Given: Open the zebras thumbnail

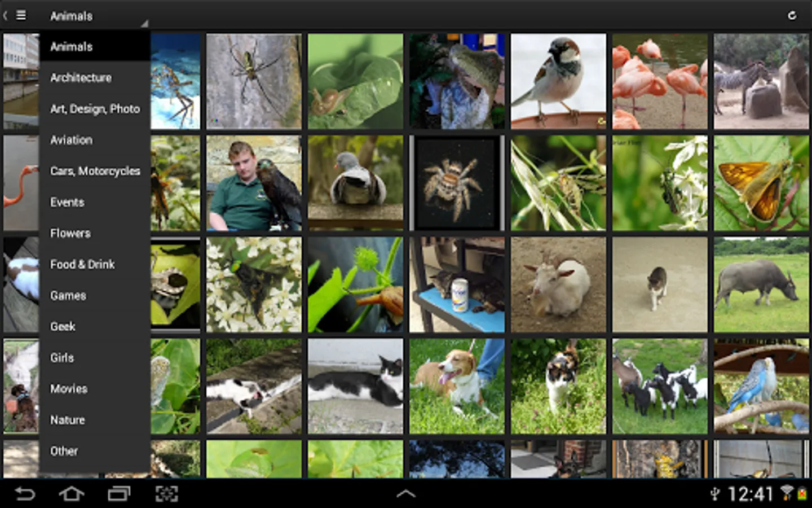Looking at the screenshot, I should (x=761, y=81).
